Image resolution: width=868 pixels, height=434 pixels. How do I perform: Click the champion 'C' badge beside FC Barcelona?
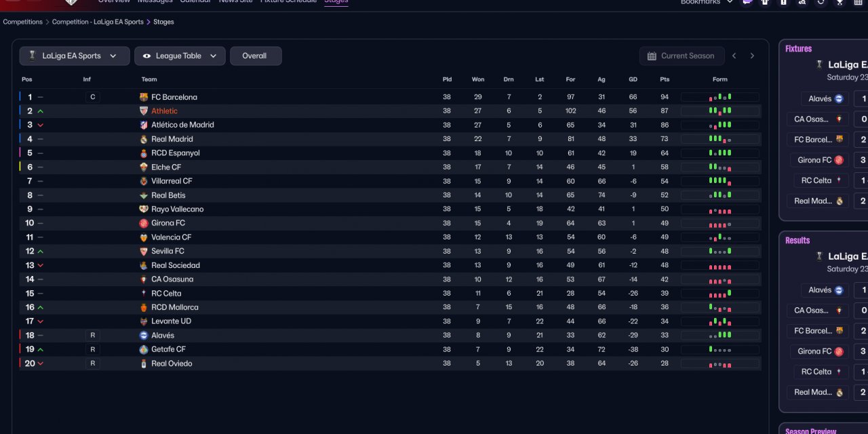click(93, 97)
